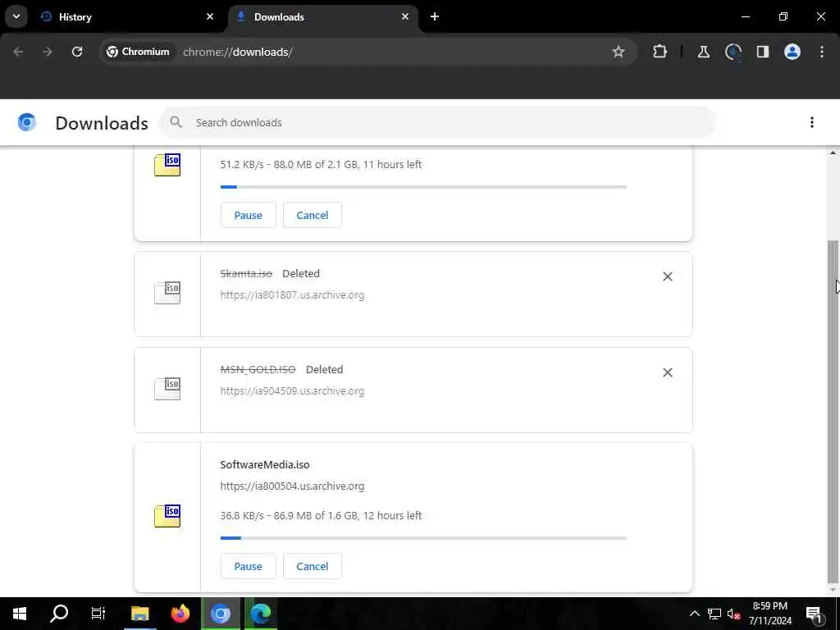Click the SoftwareMedia.iso file name
840x630 pixels.
point(265,465)
